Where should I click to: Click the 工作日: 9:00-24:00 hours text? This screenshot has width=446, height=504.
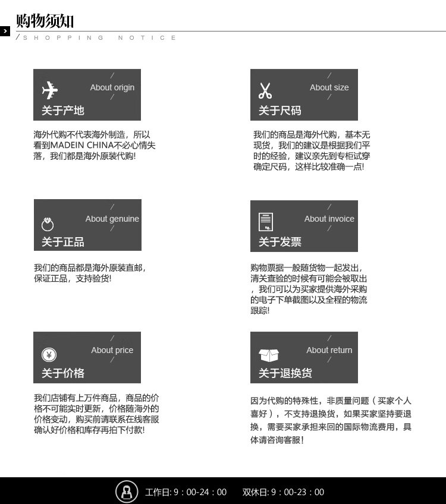(186, 492)
